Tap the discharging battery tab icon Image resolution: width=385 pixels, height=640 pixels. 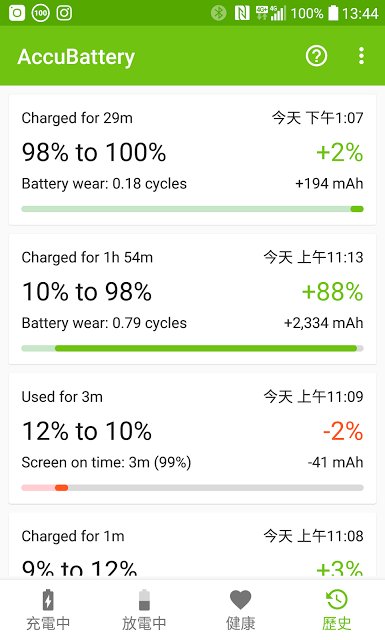click(x=144, y=600)
